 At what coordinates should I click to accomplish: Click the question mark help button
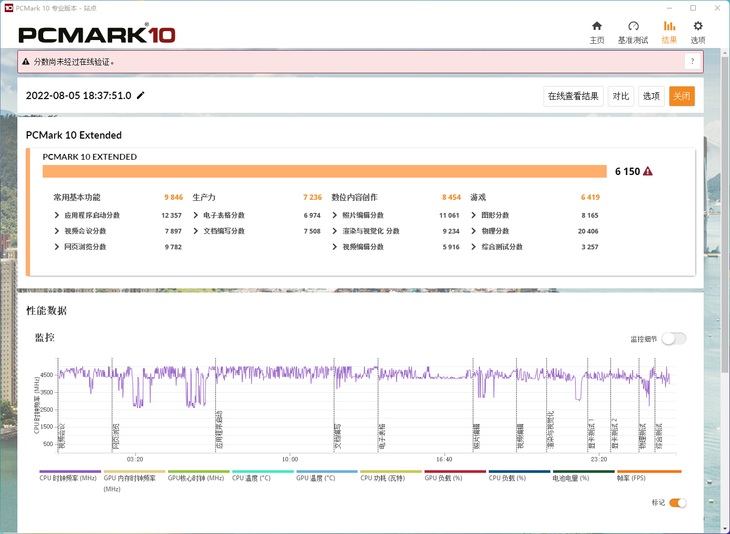(692, 61)
